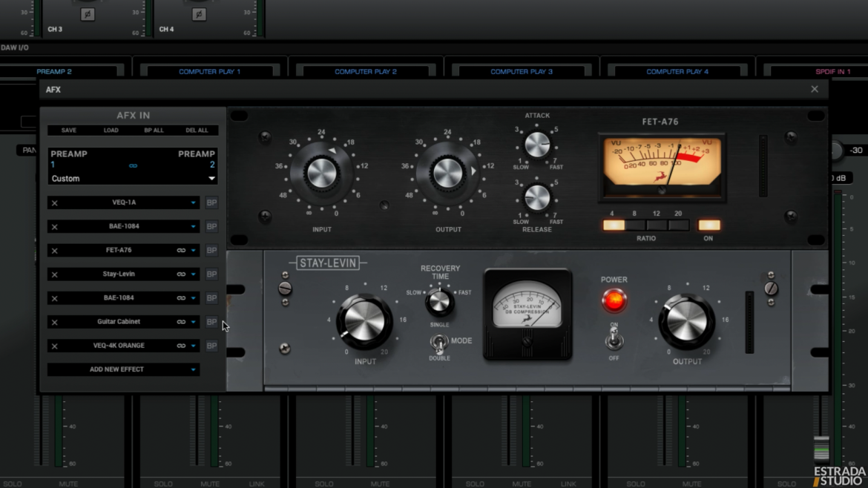Click the FET-A76 ATTACK knob
The image size is (868, 488).
(537, 145)
